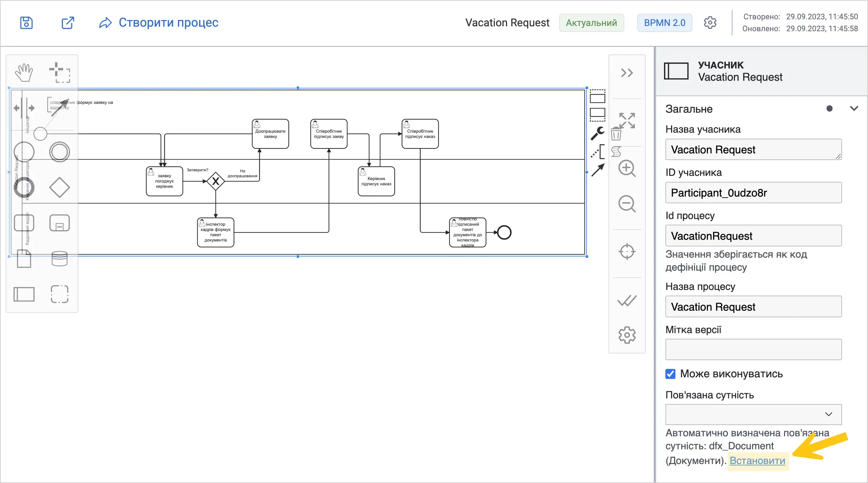Click the context pad trash icon
Viewport: 868px width, 483px height.
(616, 134)
